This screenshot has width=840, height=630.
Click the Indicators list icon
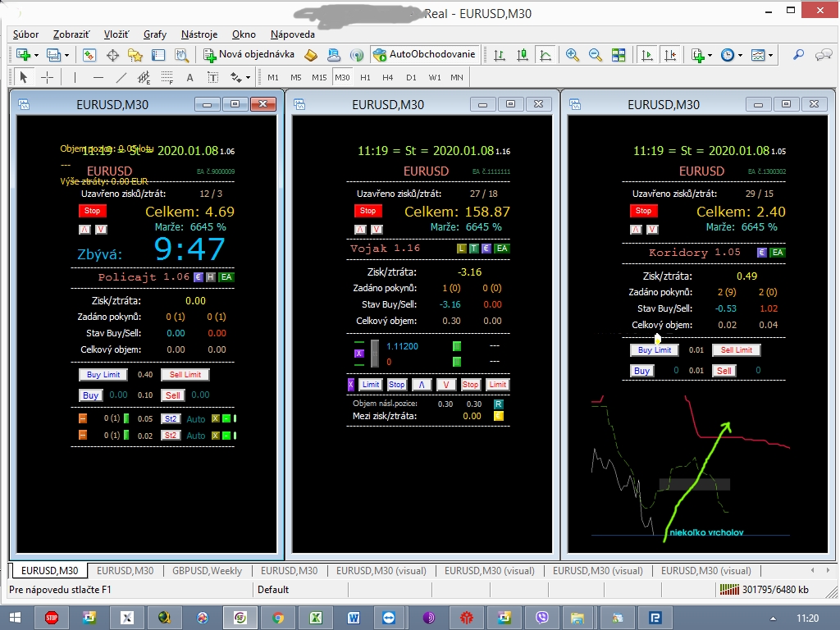click(697, 55)
